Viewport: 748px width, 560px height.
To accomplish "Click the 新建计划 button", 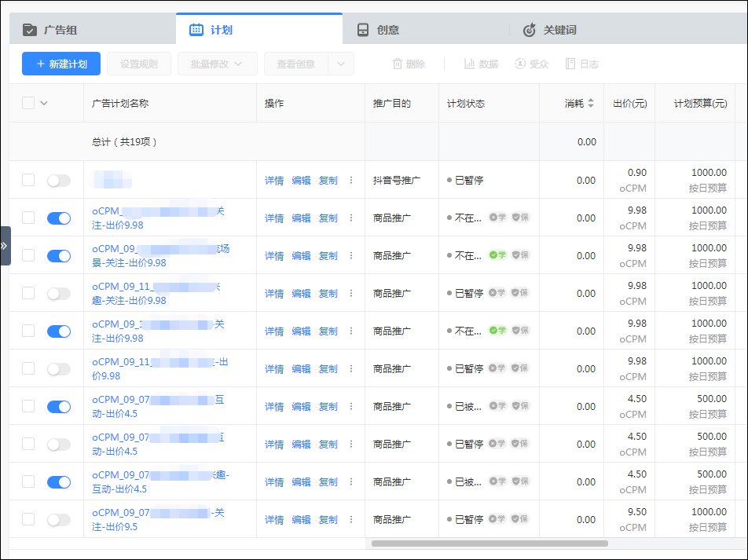I will pyautogui.click(x=61, y=64).
